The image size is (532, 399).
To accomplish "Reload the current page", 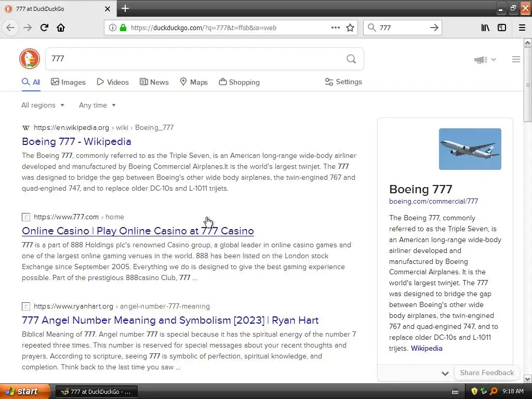I will pyautogui.click(x=44, y=28).
